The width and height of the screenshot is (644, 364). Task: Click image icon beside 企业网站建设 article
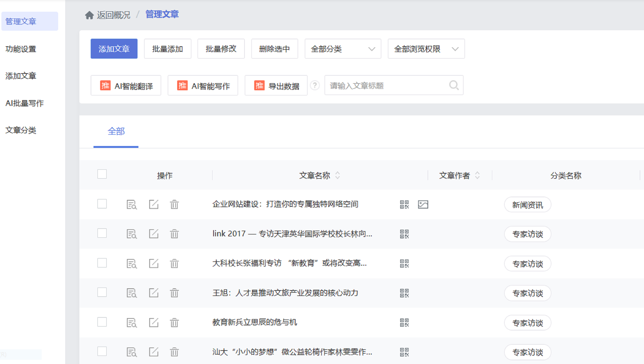423,204
